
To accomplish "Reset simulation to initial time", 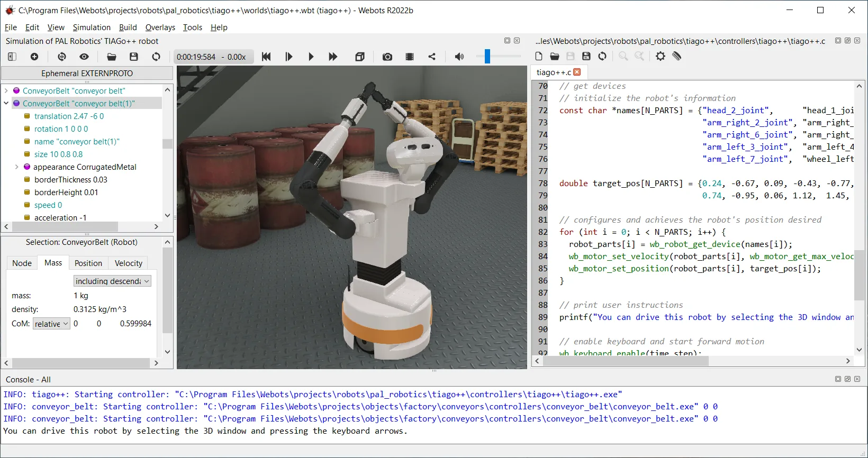I will [266, 57].
